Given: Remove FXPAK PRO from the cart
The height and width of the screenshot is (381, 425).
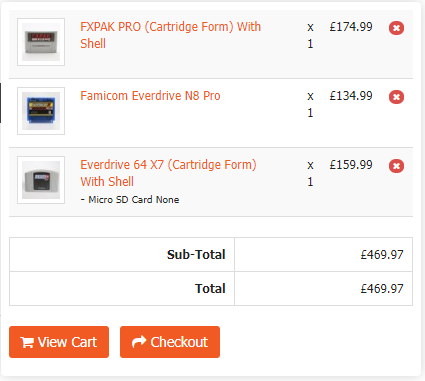Looking at the screenshot, I should 396,28.
